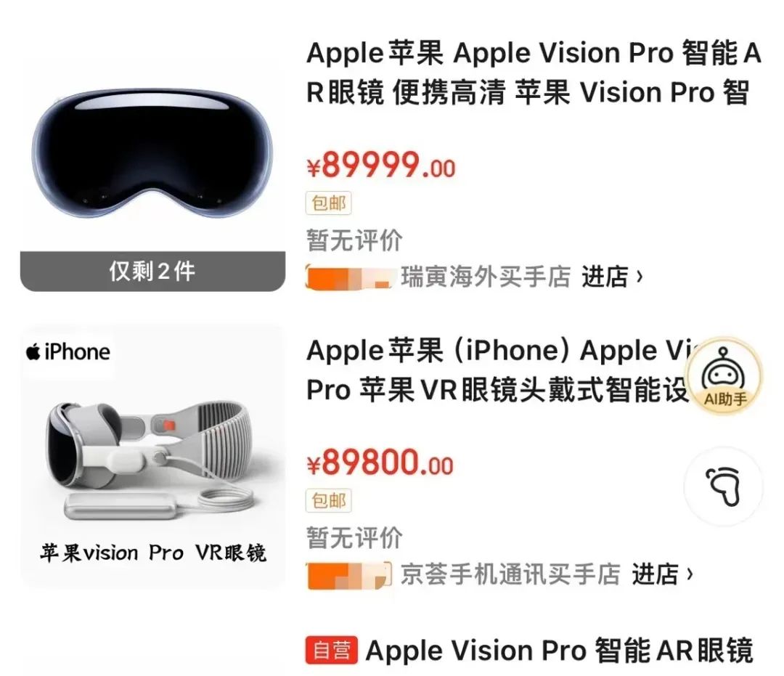The image size is (784, 676).
Task: Open second listing title 苹果VR眼镜头戴式智能设备
Action: tap(497, 370)
